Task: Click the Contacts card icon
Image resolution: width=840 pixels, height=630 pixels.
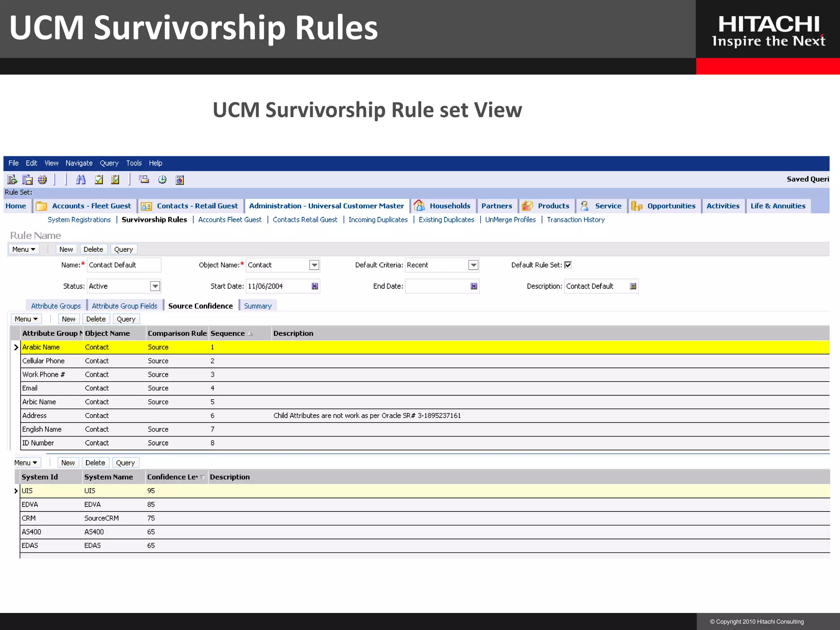Action: tap(146, 206)
